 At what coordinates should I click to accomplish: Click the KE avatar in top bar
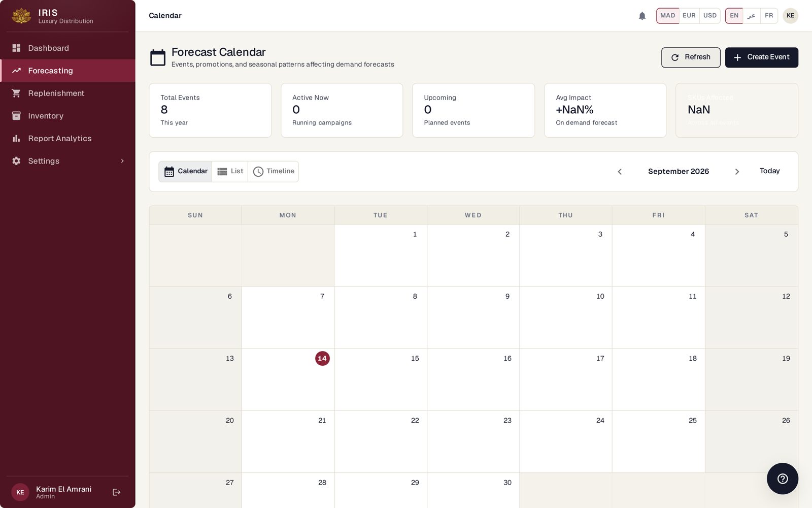[790, 16]
